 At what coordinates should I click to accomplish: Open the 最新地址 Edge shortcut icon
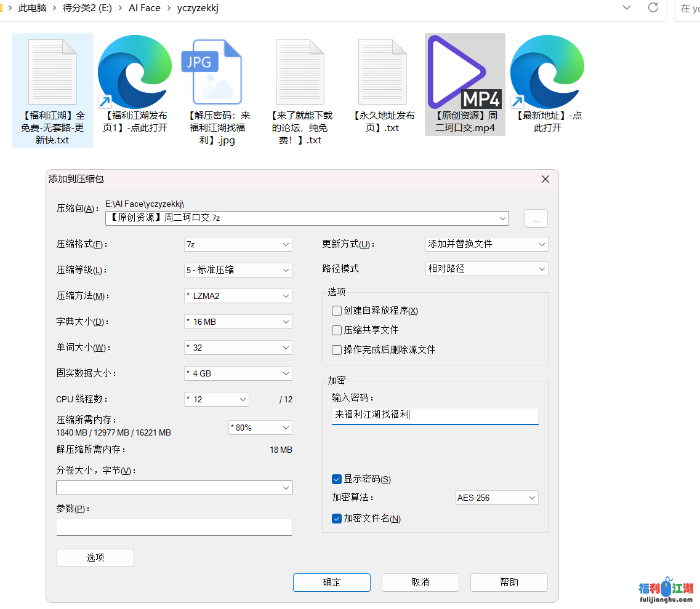[547, 72]
